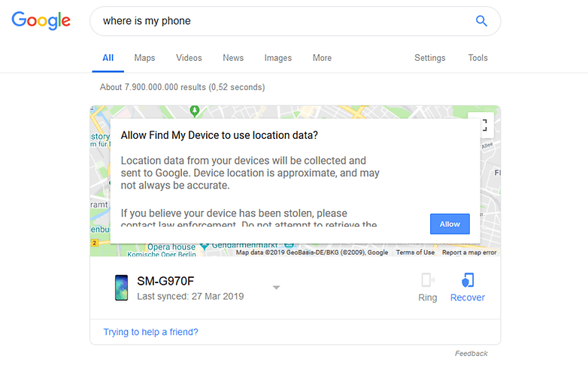Click the Allow button
Screen dimensions: 588x368
[x=450, y=224]
